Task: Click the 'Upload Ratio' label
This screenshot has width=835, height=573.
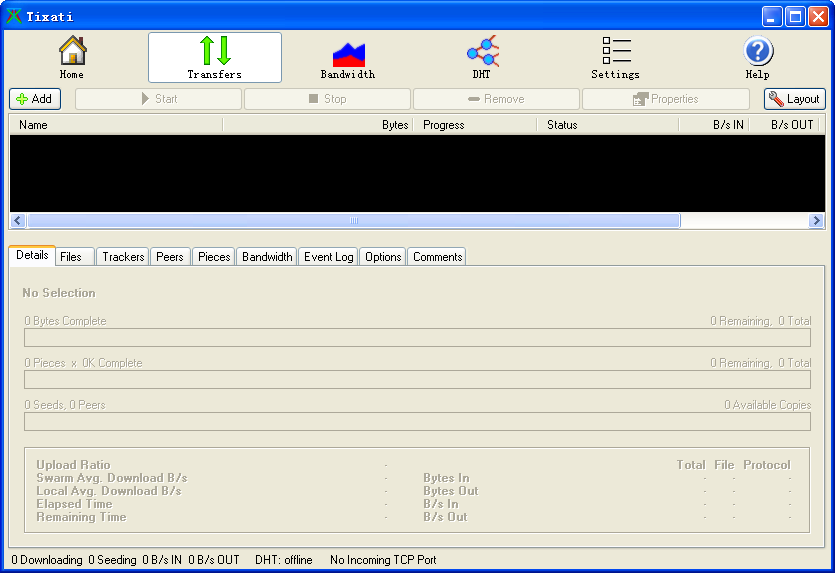Action: (x=73, y=465)
